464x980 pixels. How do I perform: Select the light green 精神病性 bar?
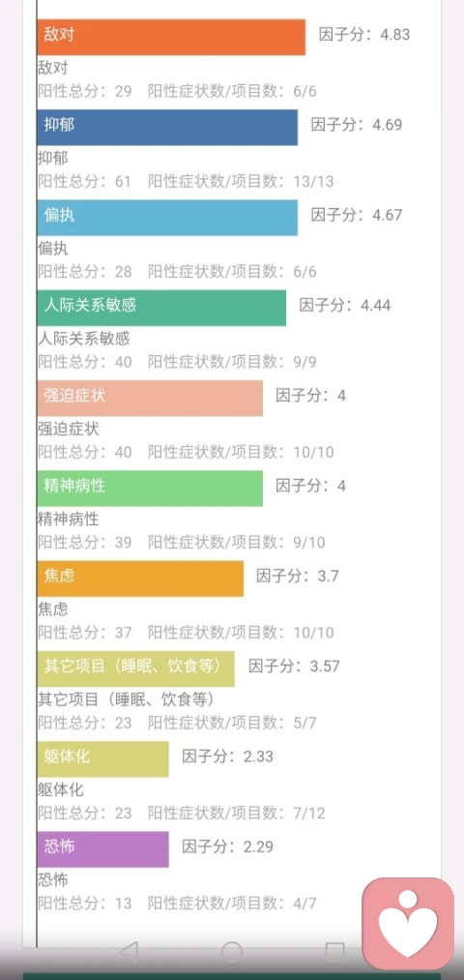pos(150,489)
